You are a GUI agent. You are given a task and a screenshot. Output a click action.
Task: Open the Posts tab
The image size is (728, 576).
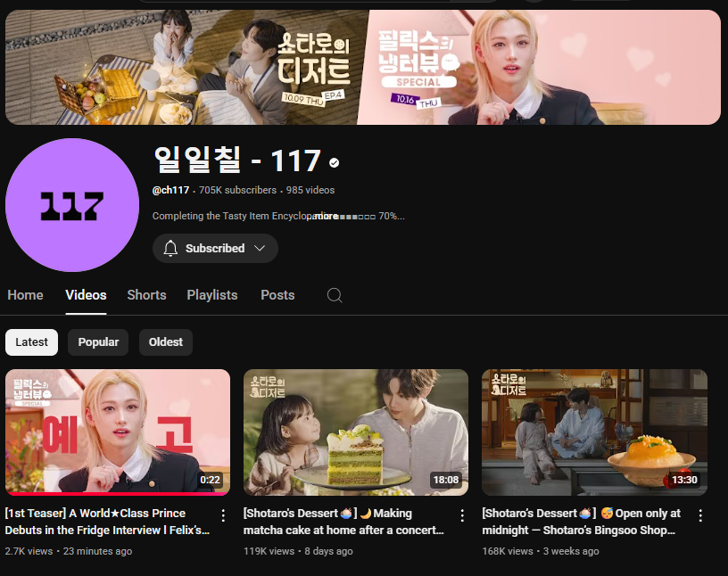[x=277, y=295]
